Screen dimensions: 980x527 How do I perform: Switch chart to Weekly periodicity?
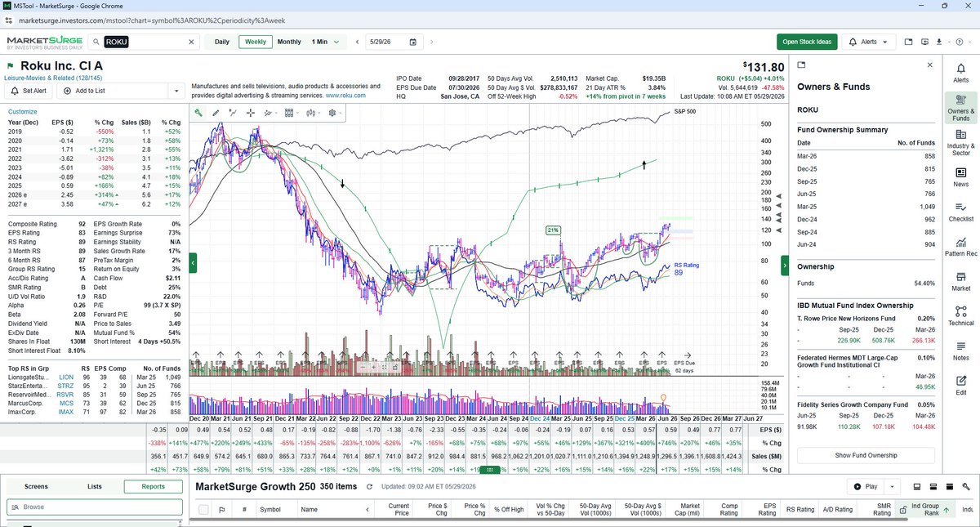(255, 42)
